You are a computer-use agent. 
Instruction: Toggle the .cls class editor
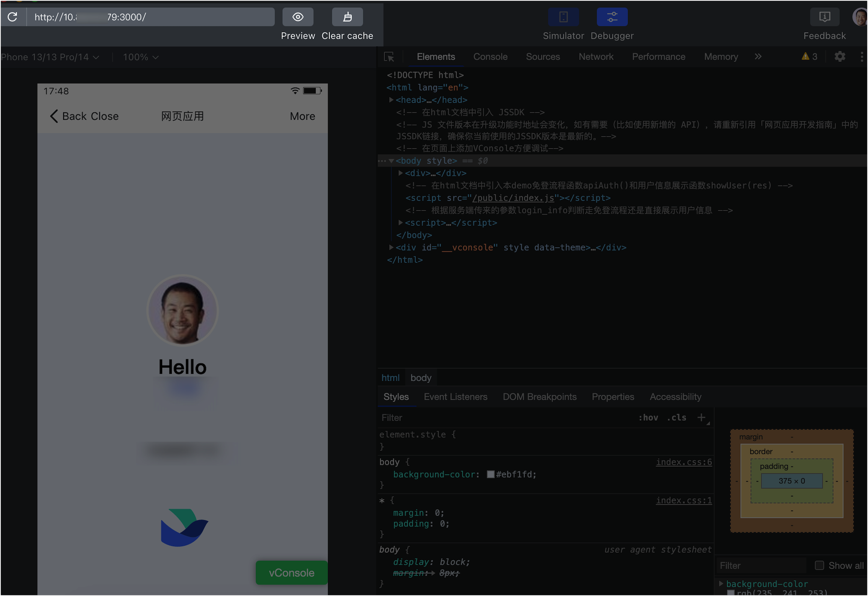676,417
